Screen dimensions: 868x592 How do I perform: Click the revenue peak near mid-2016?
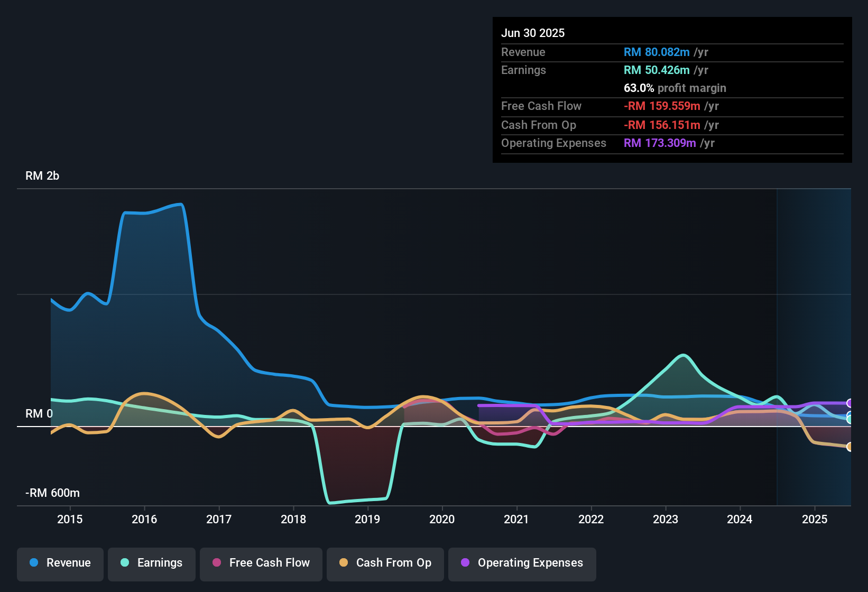pyautogui.click(x=180, y=204)
